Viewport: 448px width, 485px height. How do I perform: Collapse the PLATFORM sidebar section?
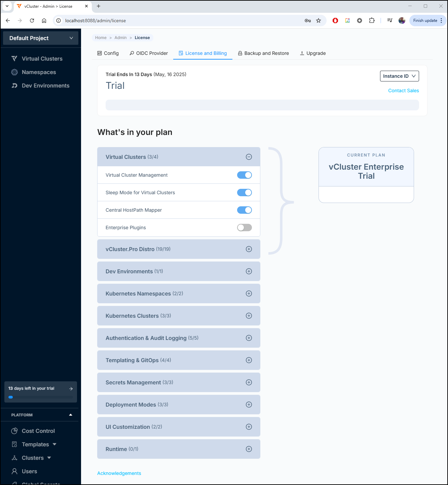click(x=70, y=415)
